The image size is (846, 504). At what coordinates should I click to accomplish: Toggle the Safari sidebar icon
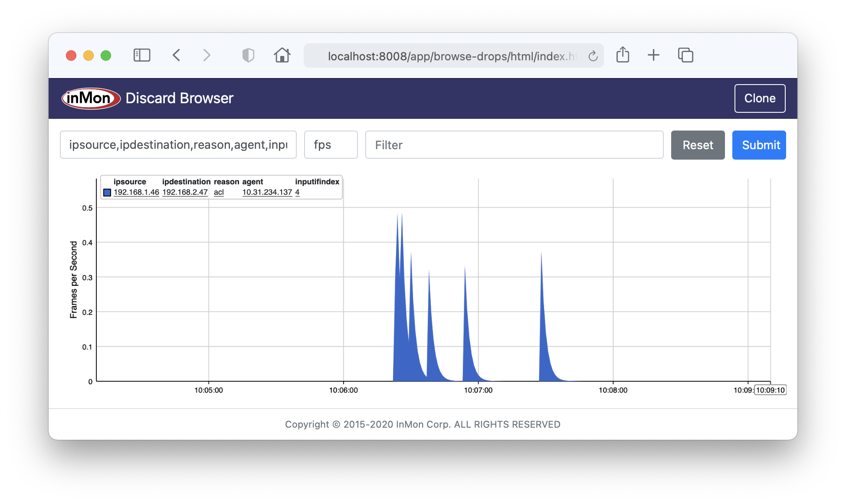(x=141, y=55)
